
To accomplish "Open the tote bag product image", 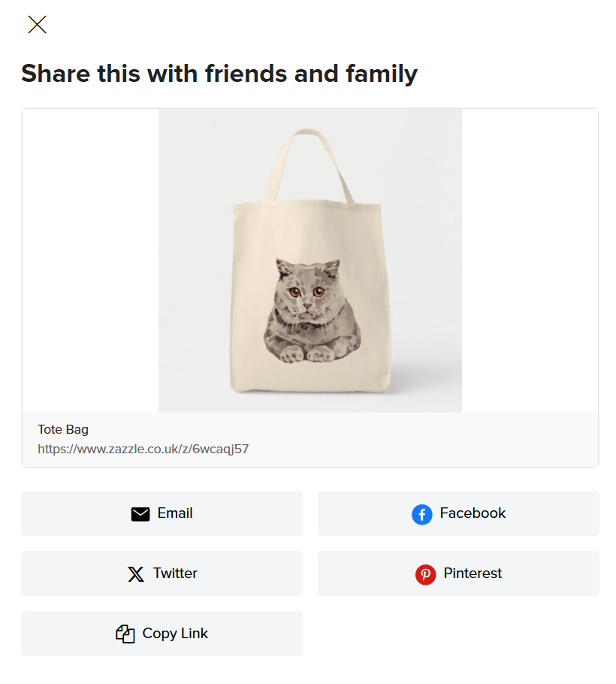I will tap(310, 260).
